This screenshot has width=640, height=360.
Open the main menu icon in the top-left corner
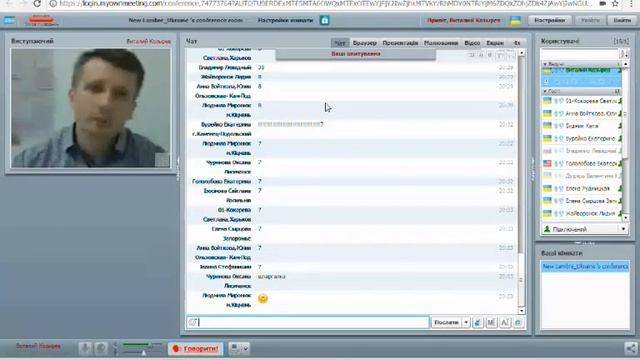9,20
